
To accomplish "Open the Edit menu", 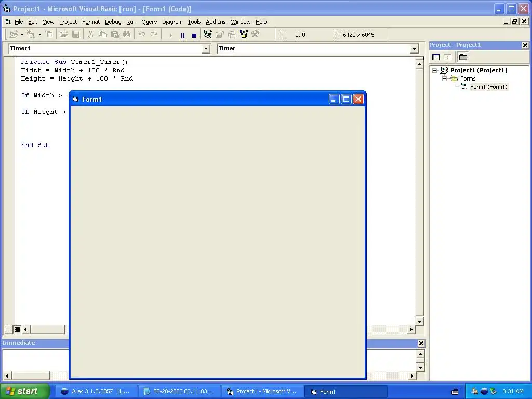I will click(x=33, y=22).
